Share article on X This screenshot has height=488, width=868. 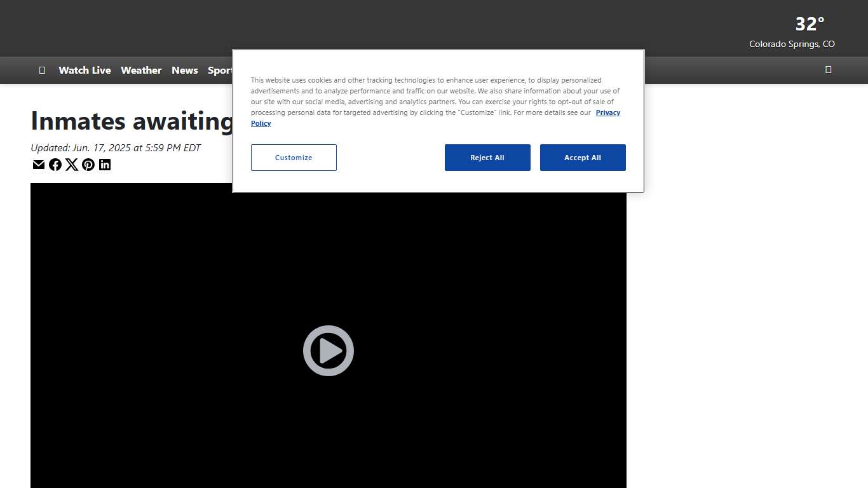click(x=72, y=165)
